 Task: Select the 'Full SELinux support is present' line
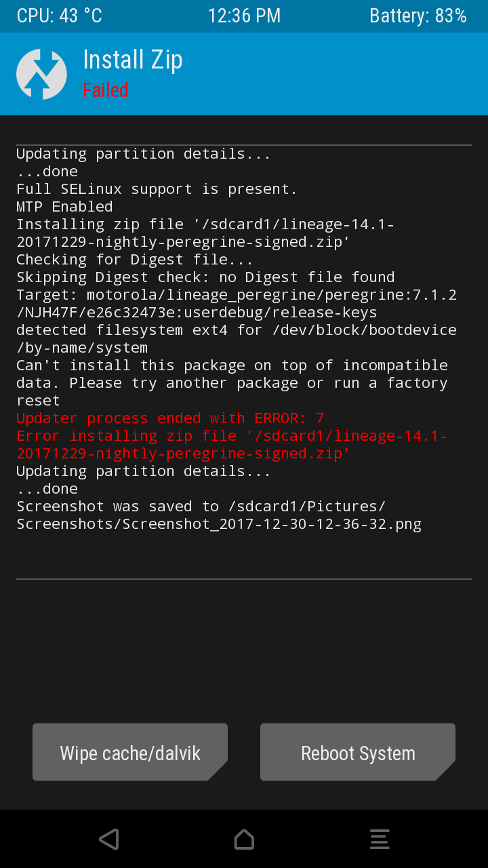click(157, 189)
